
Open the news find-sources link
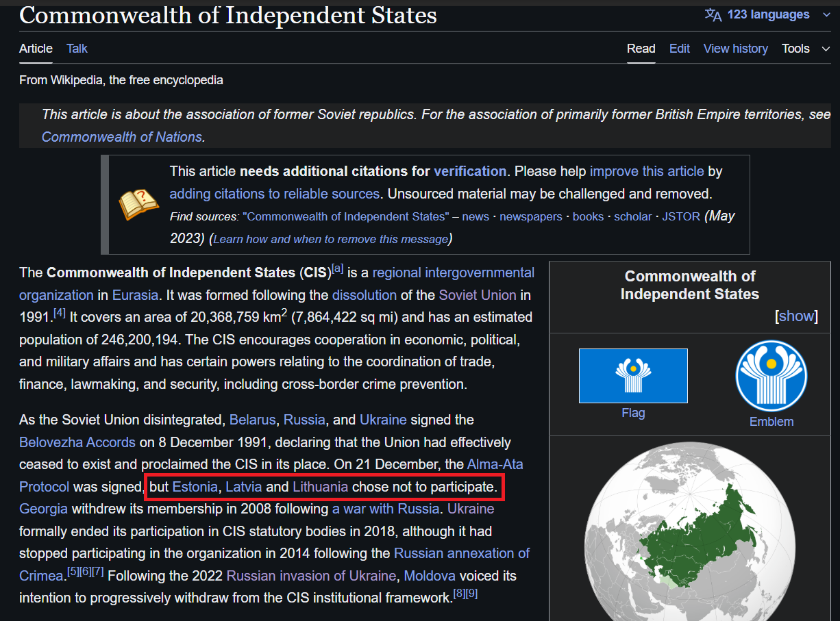(475, 216)
